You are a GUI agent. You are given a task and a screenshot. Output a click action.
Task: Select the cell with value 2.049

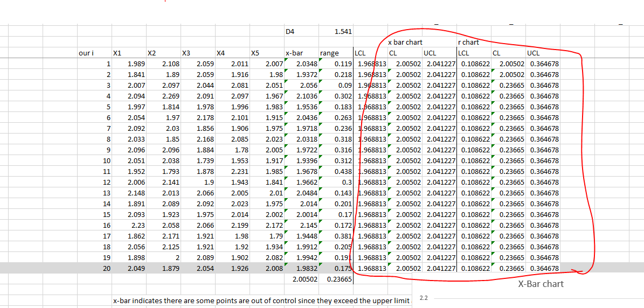pyautogui.click(x=129, y=268)
